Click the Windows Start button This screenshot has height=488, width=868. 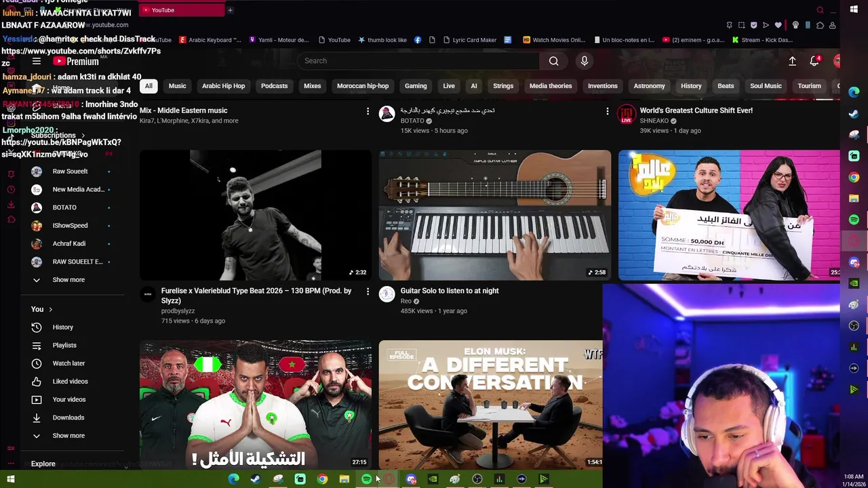click(x=11, y=479)
